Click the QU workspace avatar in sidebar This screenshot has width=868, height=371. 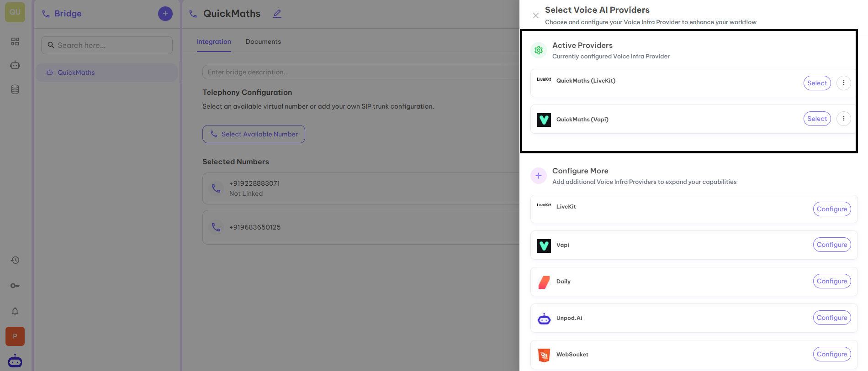tap(15, 12)
